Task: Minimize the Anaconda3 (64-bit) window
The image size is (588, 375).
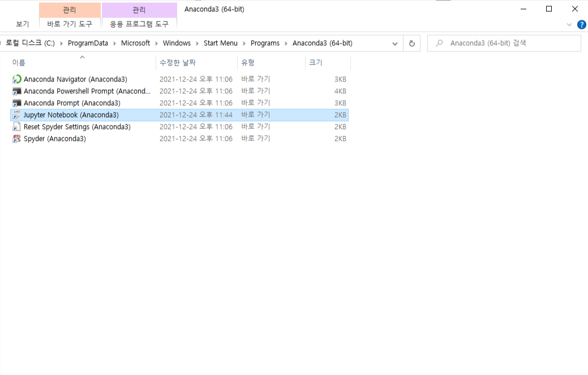Action: pos(523,9)
